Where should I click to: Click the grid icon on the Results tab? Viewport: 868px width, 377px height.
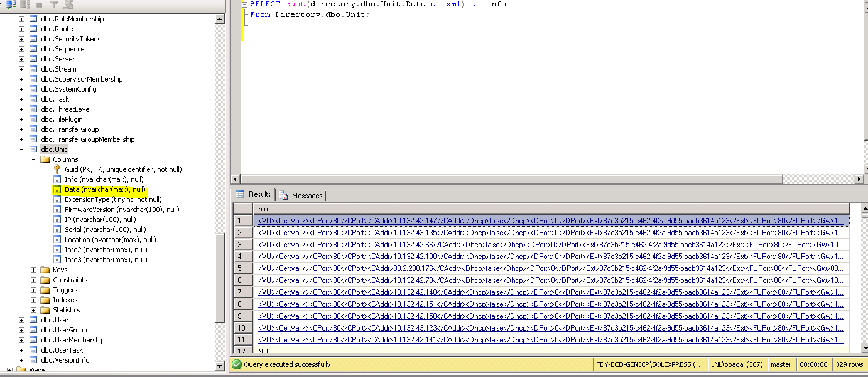click(x=244, y=195)
